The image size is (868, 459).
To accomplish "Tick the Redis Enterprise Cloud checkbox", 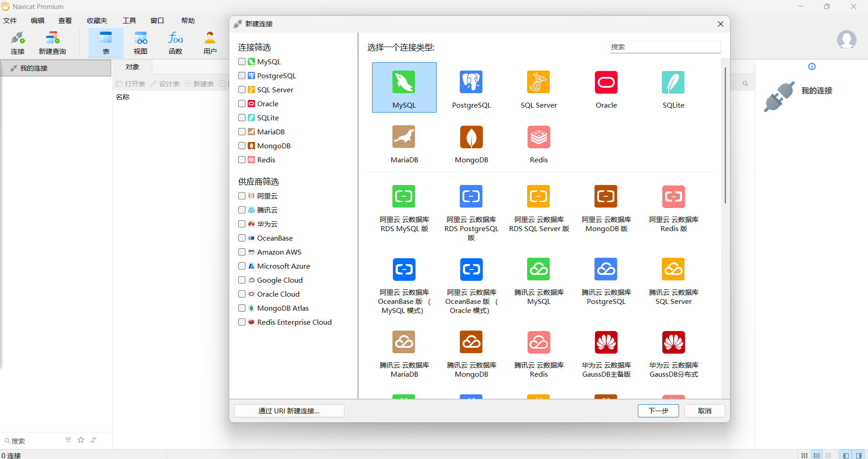I will pyautogui.click(x=242, y=322).
